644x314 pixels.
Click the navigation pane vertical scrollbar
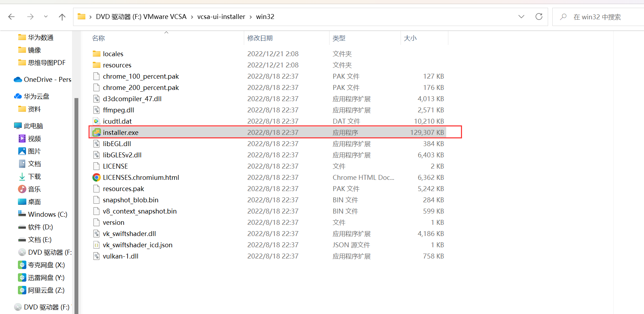76,205
